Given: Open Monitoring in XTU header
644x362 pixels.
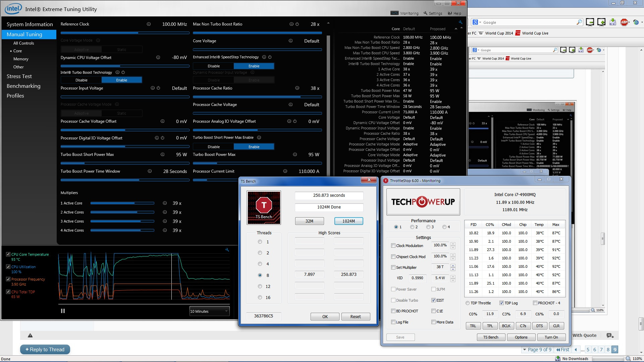Looking at the screenshot, I should click(x=405, y=13).
